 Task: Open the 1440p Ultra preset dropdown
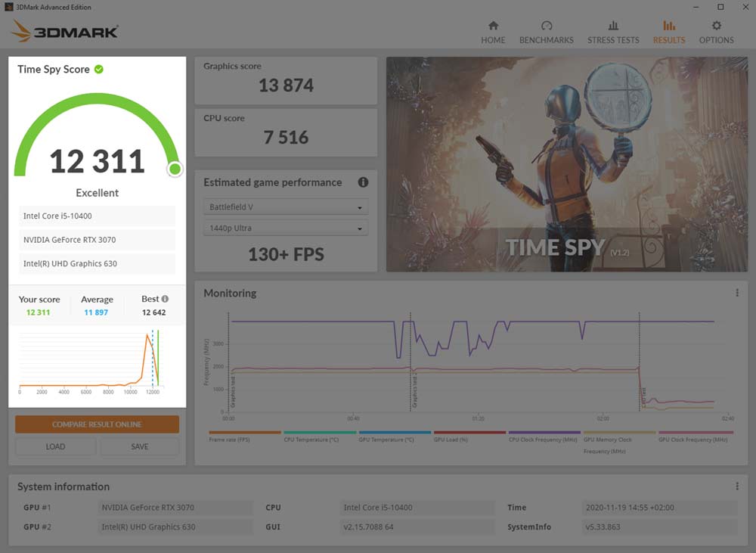(x=285, y=228)
